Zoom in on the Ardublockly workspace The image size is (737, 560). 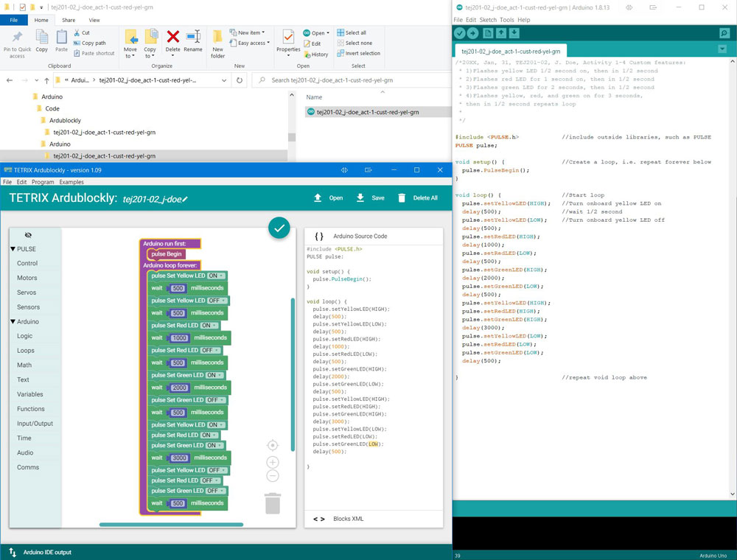click(x=273, y=463)
